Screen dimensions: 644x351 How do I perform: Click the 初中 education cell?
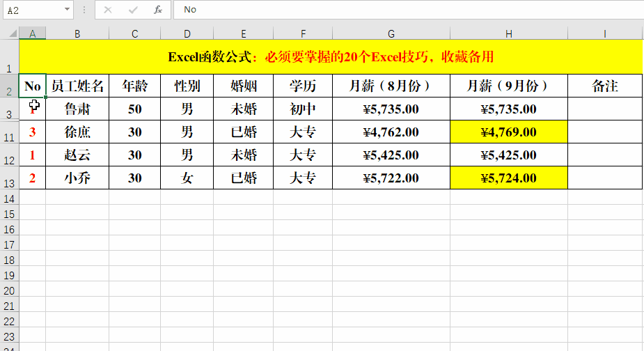click(303, 109)
